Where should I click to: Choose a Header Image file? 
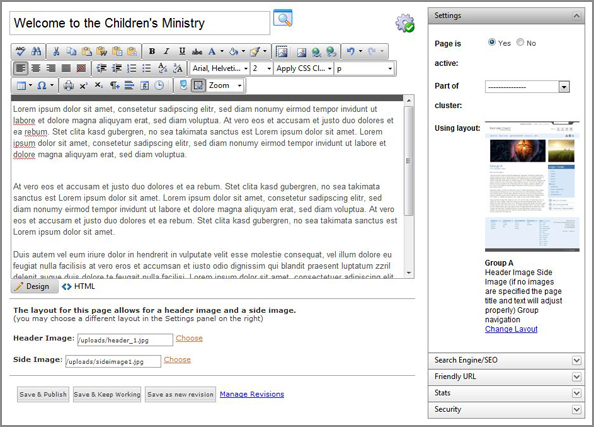[x=189, y=338]
